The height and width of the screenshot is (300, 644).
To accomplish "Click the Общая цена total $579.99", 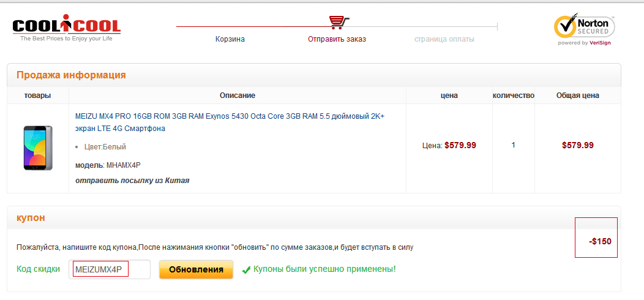I will [577, 145].
